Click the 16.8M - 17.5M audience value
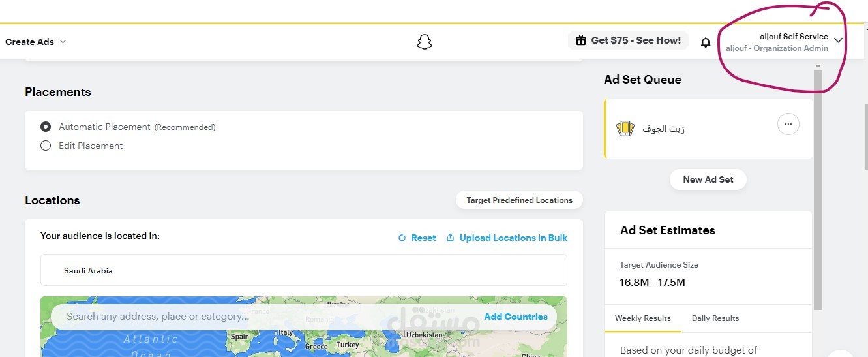This screenshot has height=357, width=868. tap(652, 283)
